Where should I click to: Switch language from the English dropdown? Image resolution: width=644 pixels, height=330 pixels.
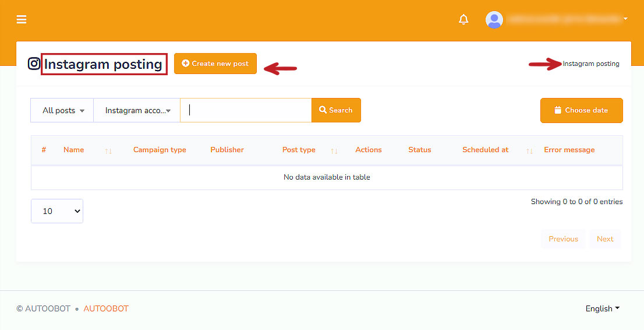click(x=602, y=308)
